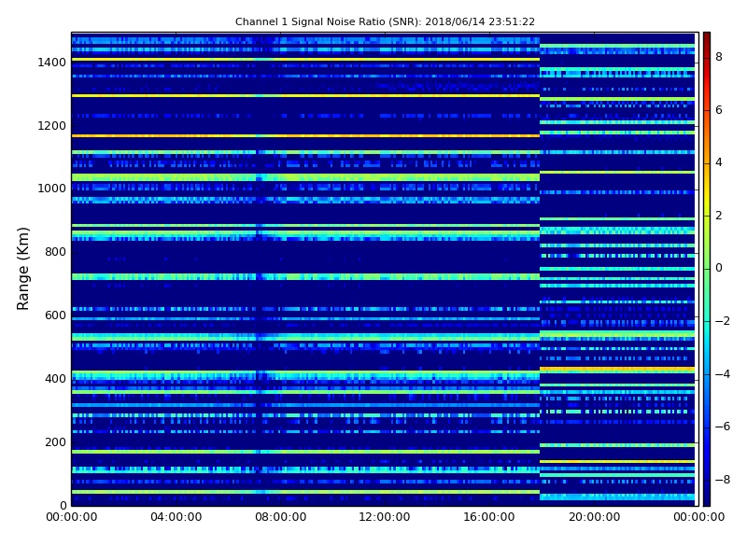This screenshot has width=747, height=560.
Task: Click the colorbar label 2
Action: [719, 216]
